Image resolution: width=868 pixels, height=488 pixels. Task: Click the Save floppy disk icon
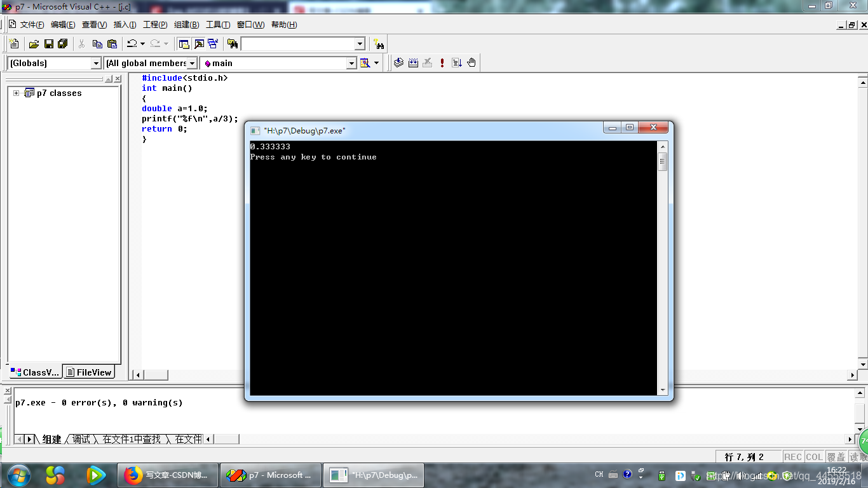[x=48, y=44]
